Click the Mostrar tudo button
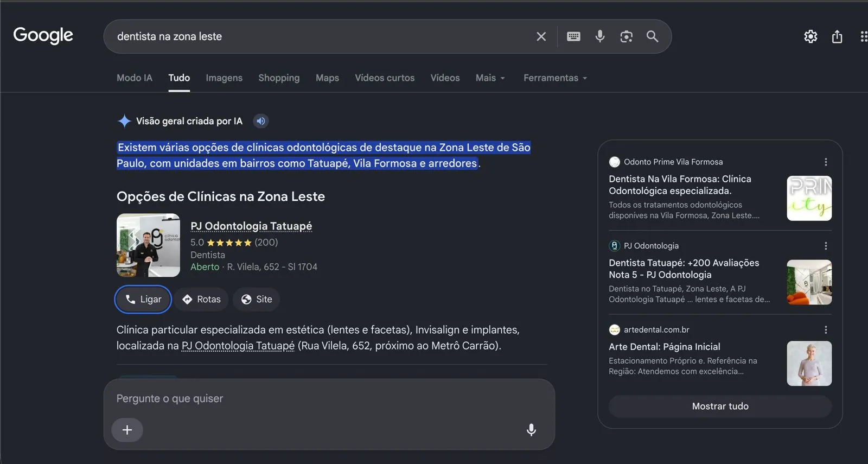 point(720,406)
